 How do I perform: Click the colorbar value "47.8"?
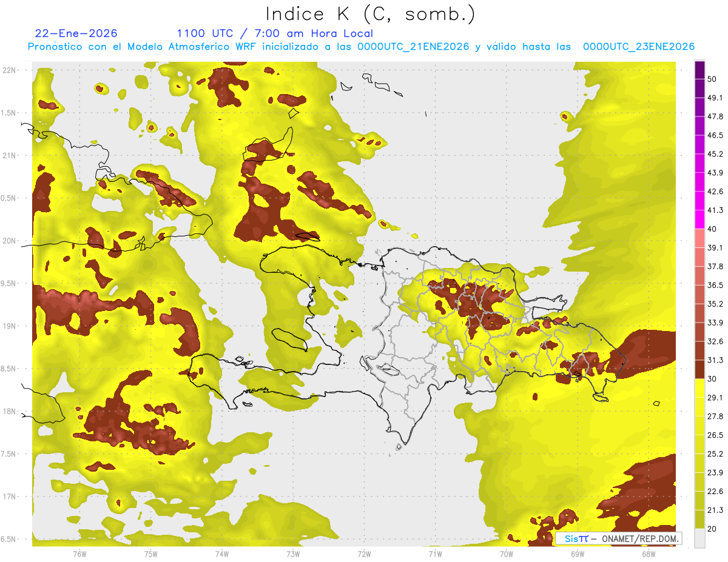coord(715,116)
